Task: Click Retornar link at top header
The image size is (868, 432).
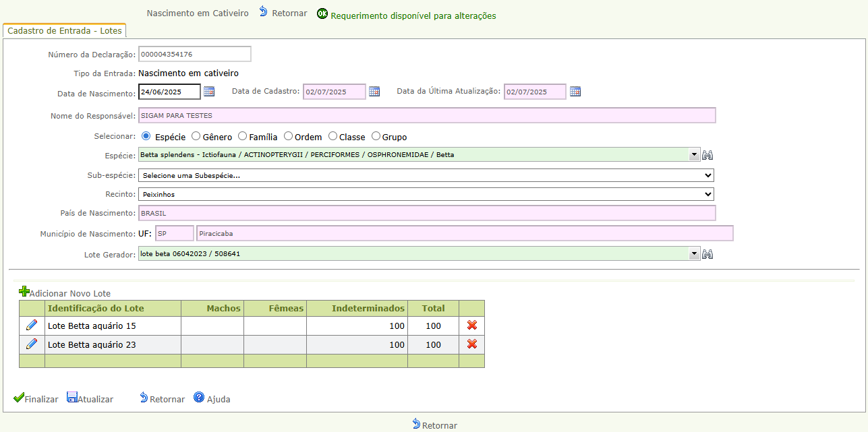Action: [x=283, y=13]
